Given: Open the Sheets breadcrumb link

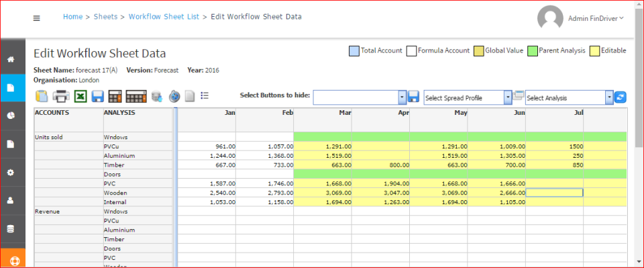Looking at the screenshot, I should (105, 17).
